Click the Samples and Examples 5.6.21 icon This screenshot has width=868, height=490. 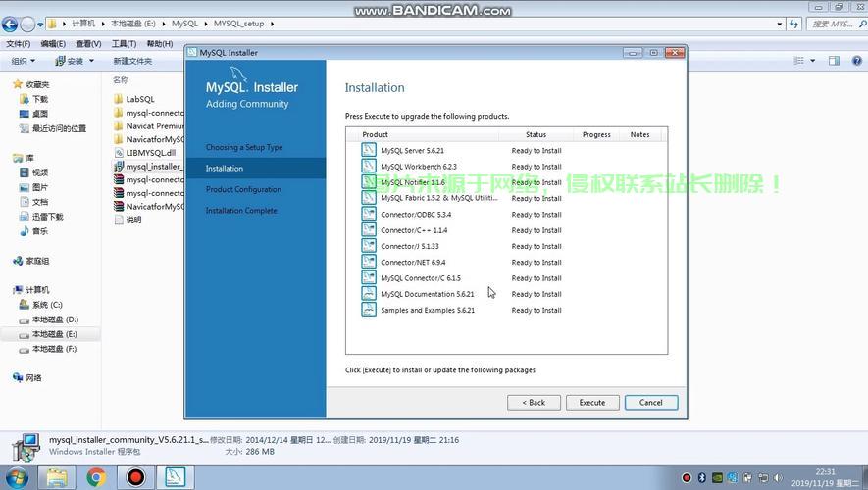[369, 310]
